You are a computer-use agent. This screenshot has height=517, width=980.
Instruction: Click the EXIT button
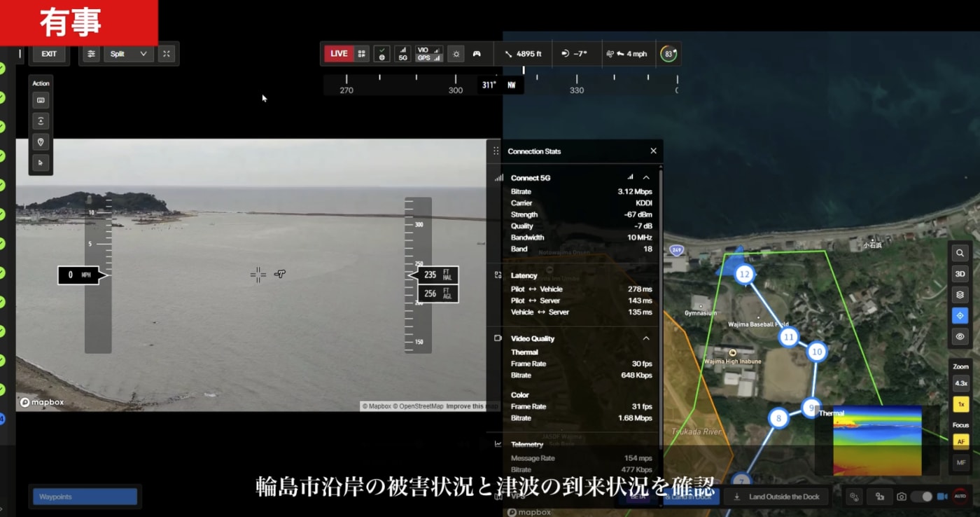click(49, 54)
